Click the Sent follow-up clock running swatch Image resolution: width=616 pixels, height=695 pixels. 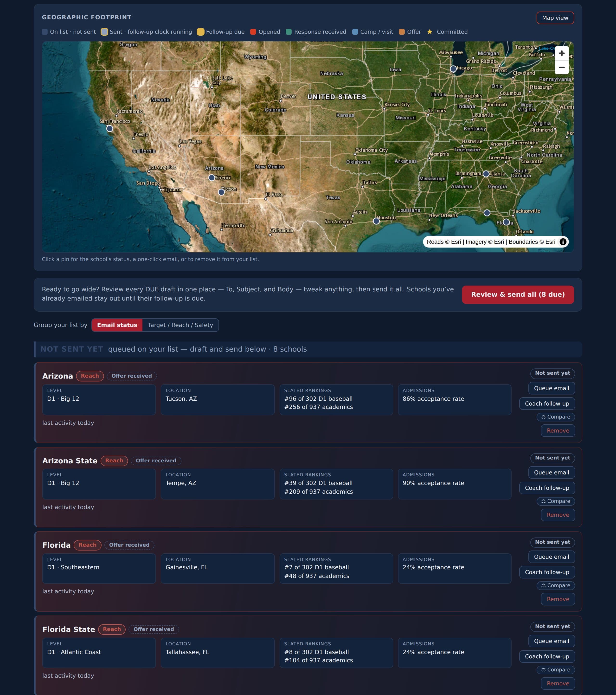click(104, 32)
